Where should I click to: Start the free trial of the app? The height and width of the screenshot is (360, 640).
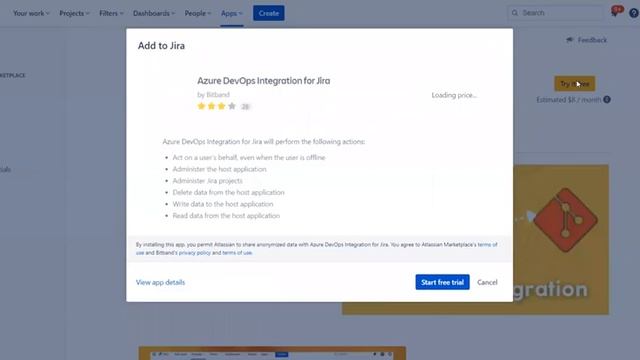click(x=442, y=282)
